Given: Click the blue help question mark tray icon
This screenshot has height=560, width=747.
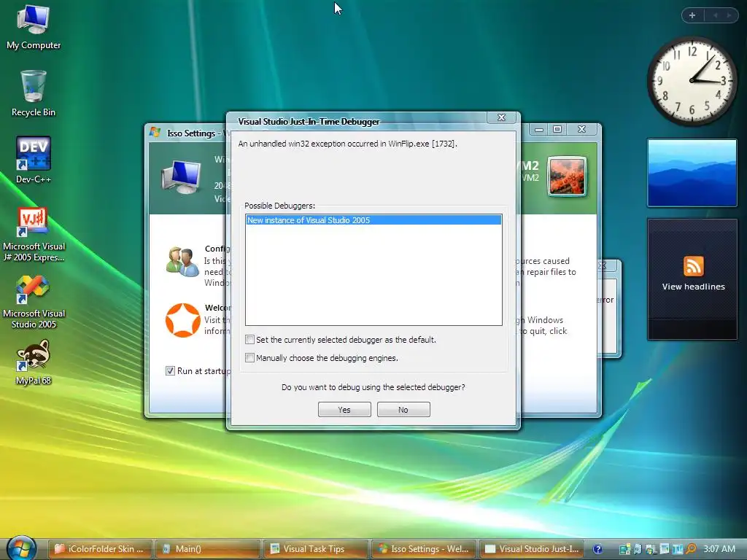Looking at the screenshot, I should [598, 549].
